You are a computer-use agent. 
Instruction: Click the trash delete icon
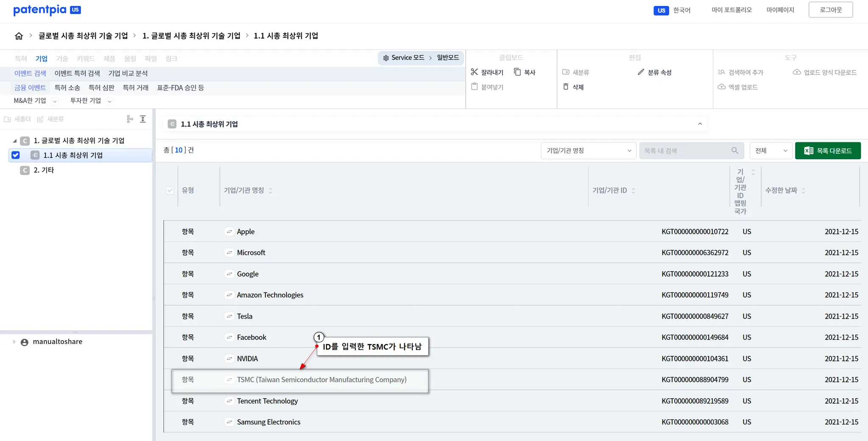[566, 86]
